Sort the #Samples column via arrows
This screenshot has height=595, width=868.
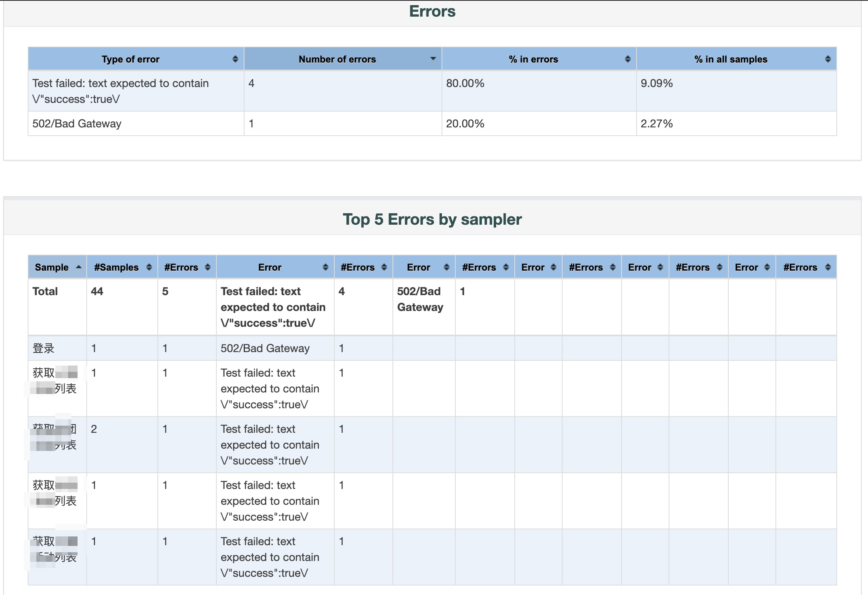click(x=149, y=267)
